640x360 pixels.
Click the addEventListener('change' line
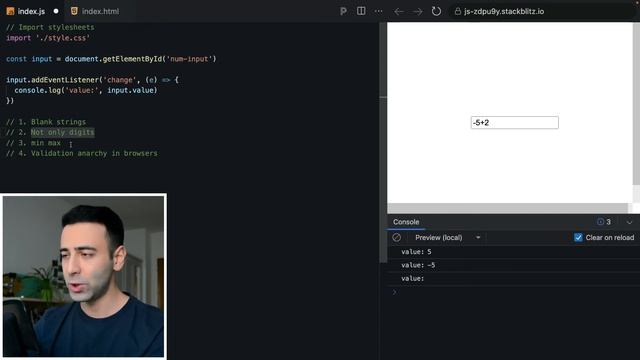coord(92,80)
